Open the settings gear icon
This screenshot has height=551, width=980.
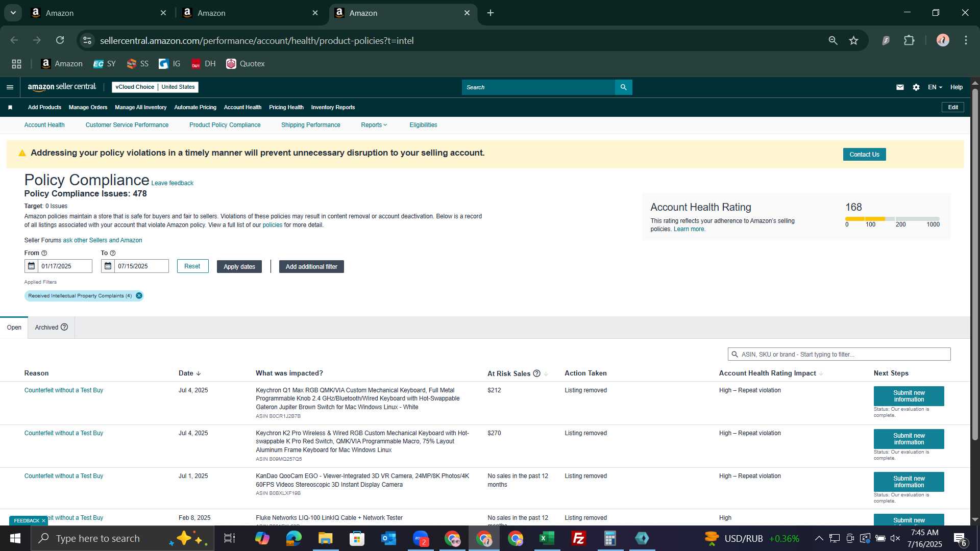click(x=916, y=87)
